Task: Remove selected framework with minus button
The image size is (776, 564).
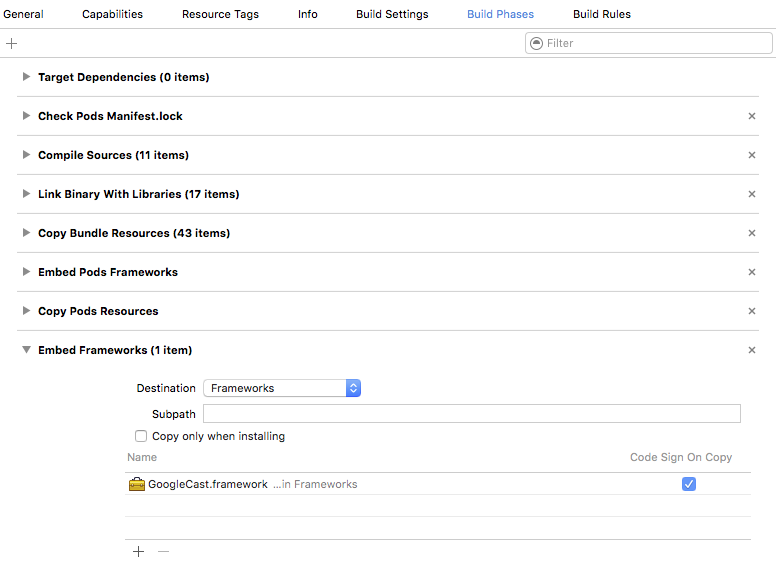Action: pyautogui.click(x=164, y=552)
